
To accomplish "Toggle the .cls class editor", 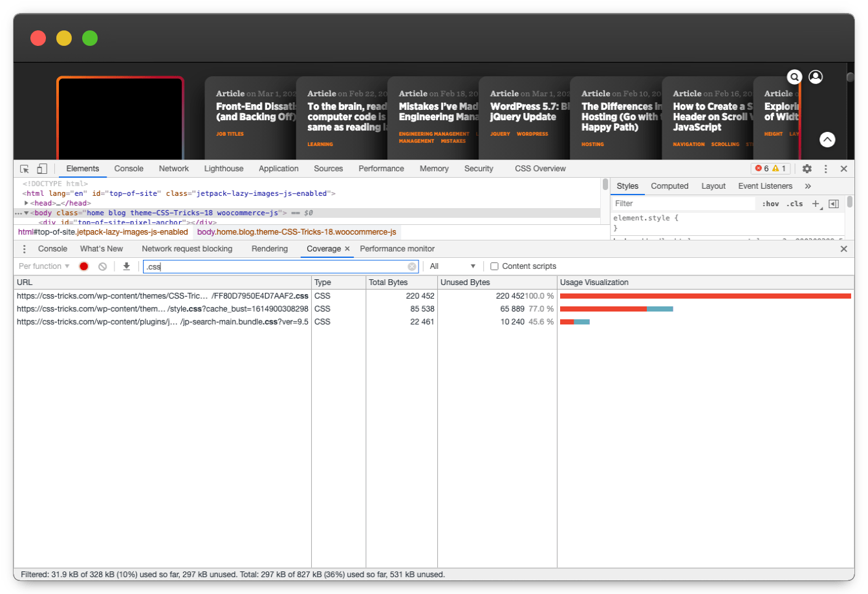I will click(x=794, y=204).
